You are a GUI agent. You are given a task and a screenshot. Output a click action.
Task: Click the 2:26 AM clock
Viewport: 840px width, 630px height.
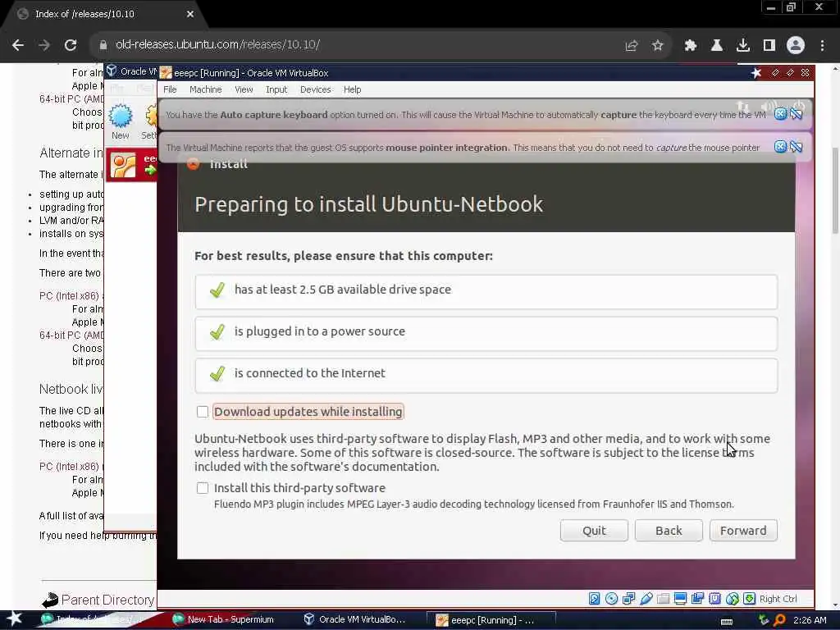pos(810,620)
